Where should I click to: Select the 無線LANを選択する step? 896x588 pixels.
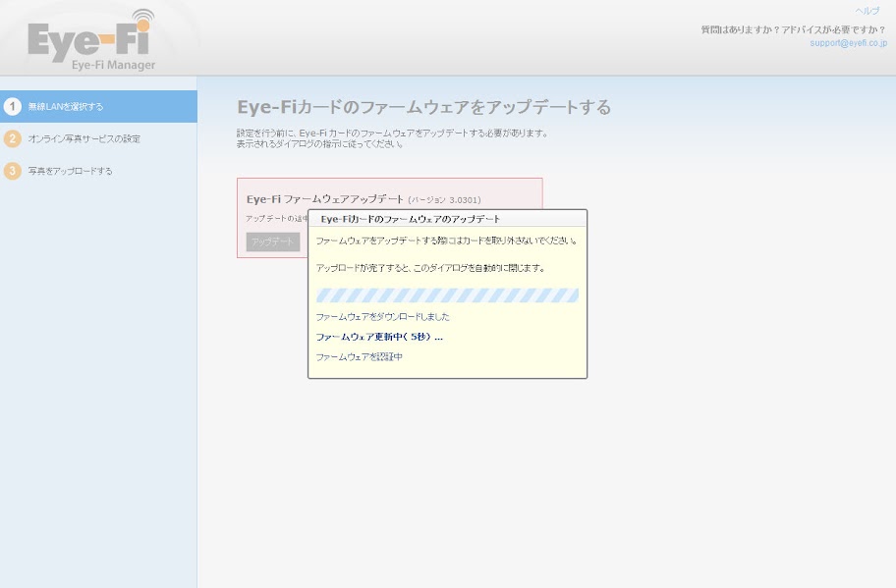(x=65, y=106)
